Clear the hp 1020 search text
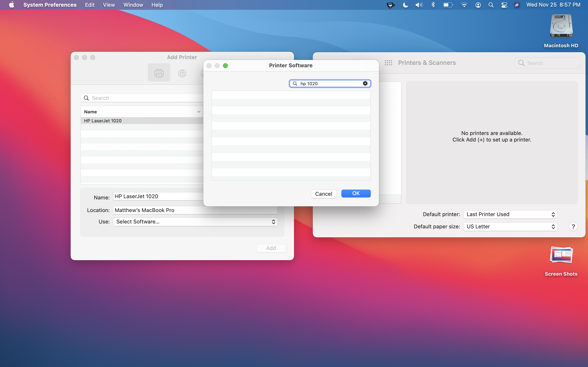 [x=365, y=84]
